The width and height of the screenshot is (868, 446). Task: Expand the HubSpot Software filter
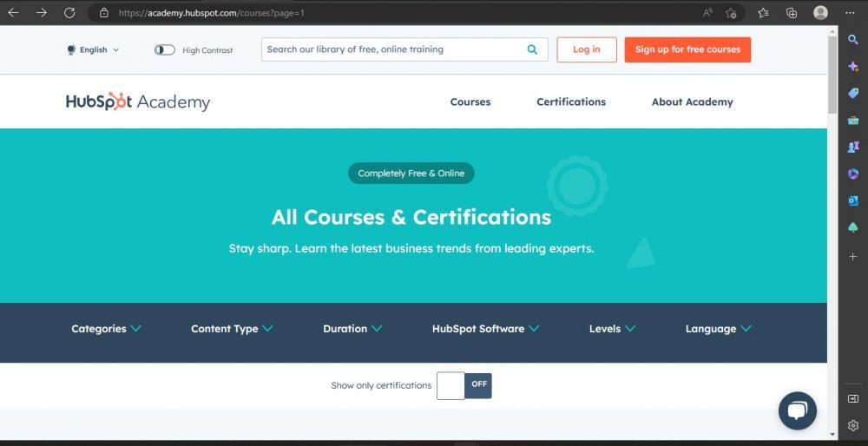click(x=485, y=329)
